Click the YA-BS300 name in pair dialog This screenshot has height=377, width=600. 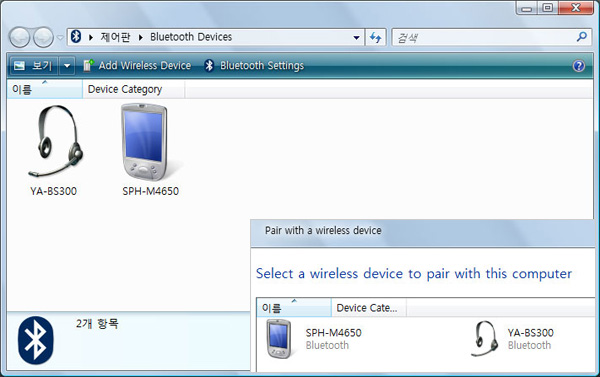point(531,333)
